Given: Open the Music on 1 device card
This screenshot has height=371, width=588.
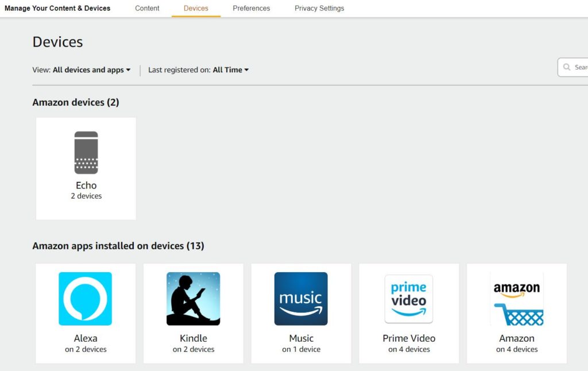Looking at the screenshot, I should coord(301,313).
